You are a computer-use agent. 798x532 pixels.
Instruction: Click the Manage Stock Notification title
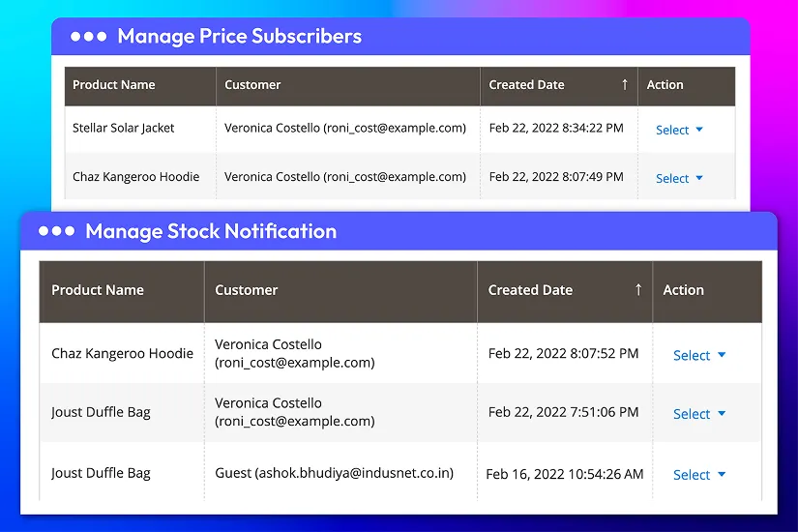pyautogui.click(x=211, y=231)
